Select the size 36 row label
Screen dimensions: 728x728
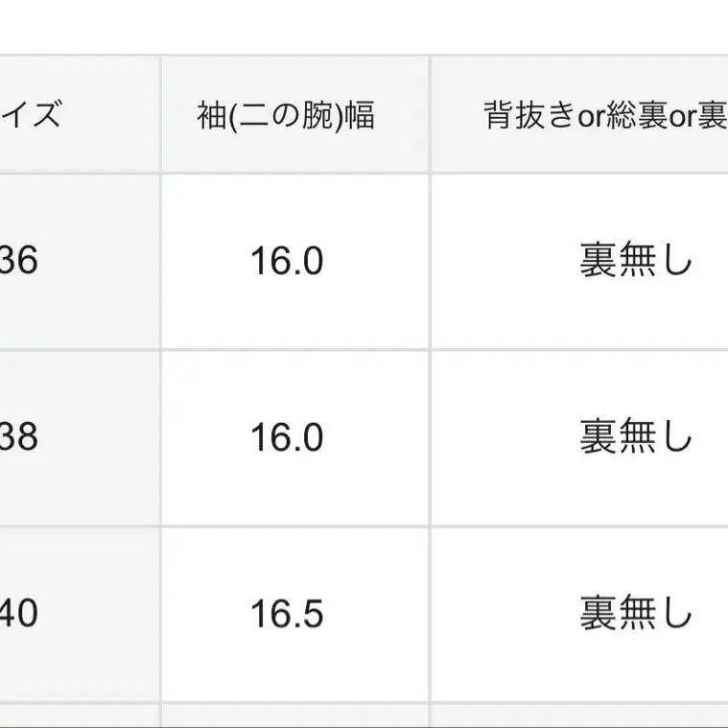click(x=21, y=261)
